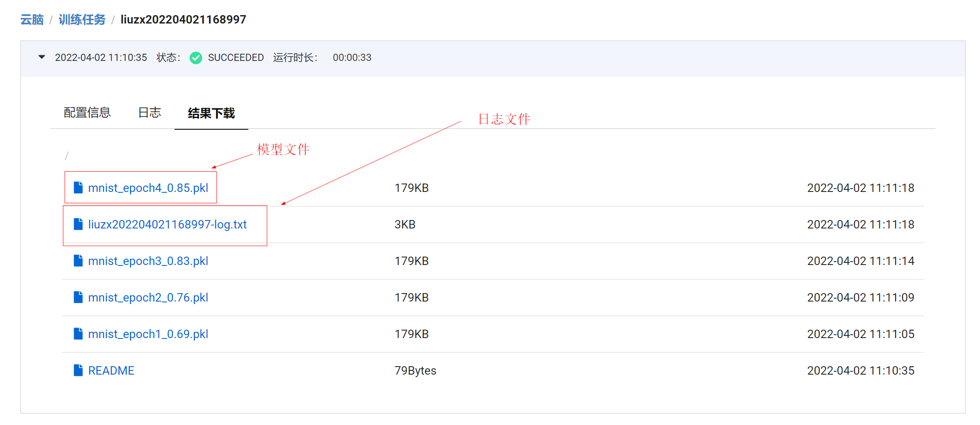
Task: Open the 日志 tab
Action: click(x=149, y=113)
